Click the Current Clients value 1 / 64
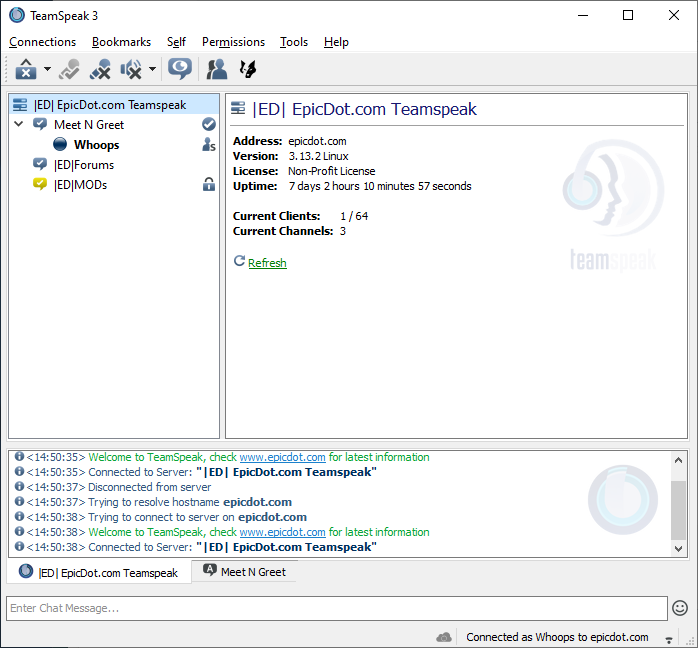This screenshot has width=698, height=648. (x=354, y=216)
